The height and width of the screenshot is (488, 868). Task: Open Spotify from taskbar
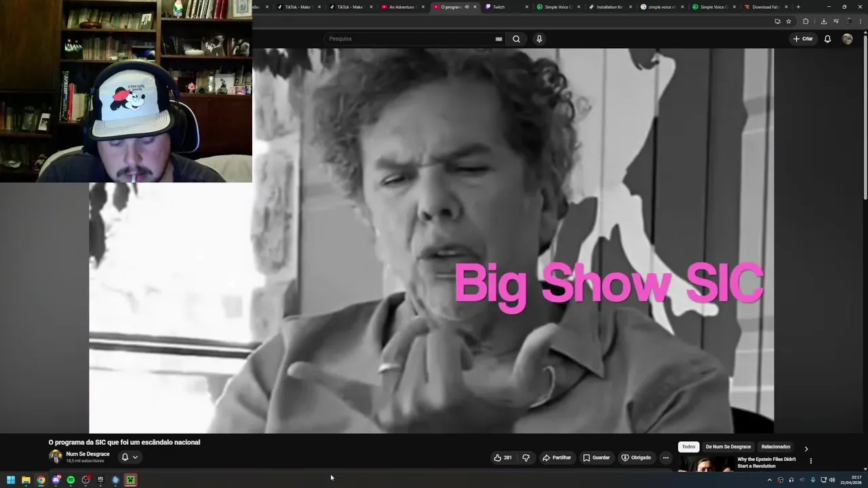click(x=71, y=480)
